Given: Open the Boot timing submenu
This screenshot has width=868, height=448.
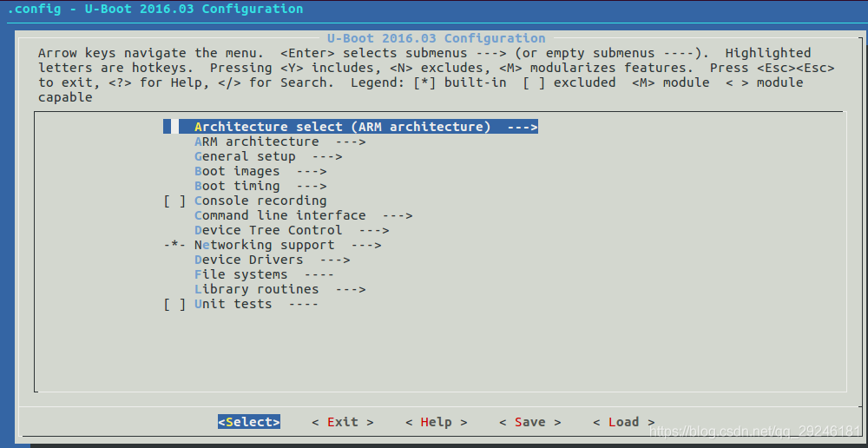Looking at the screenshot, I should coord(260,186).
